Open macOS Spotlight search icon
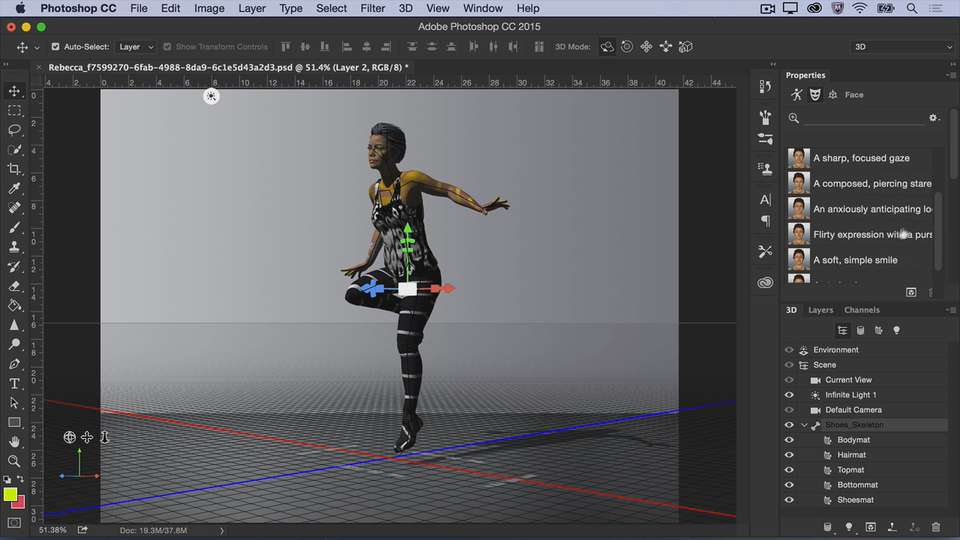The height and width of the screenshot is (540, 960). [912, 9]
